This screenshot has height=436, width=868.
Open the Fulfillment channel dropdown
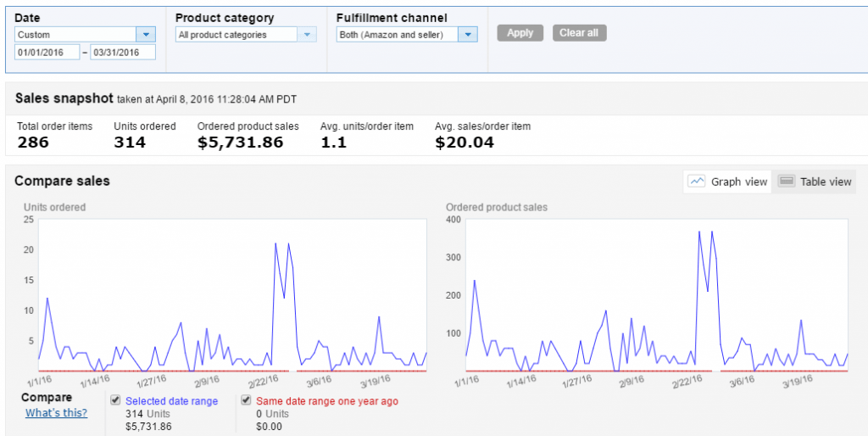[407, 35]
